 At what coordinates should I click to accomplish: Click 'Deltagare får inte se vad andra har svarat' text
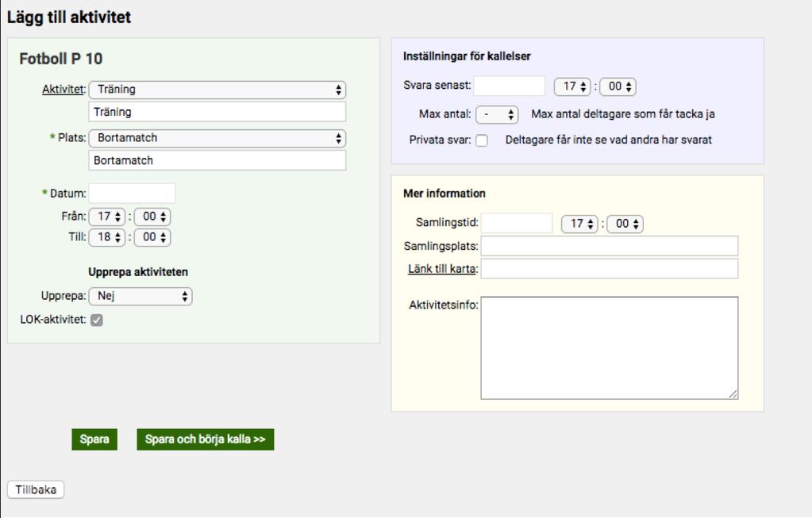(x=609, y=140)
